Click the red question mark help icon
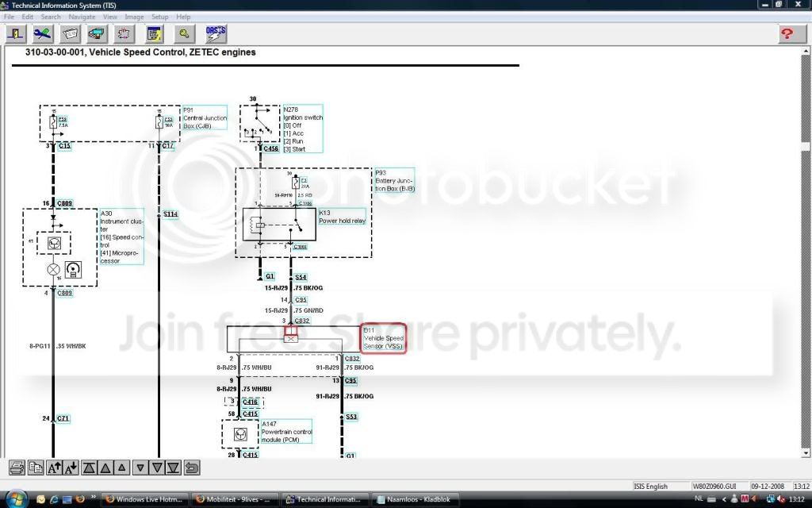 click(787, 34)
